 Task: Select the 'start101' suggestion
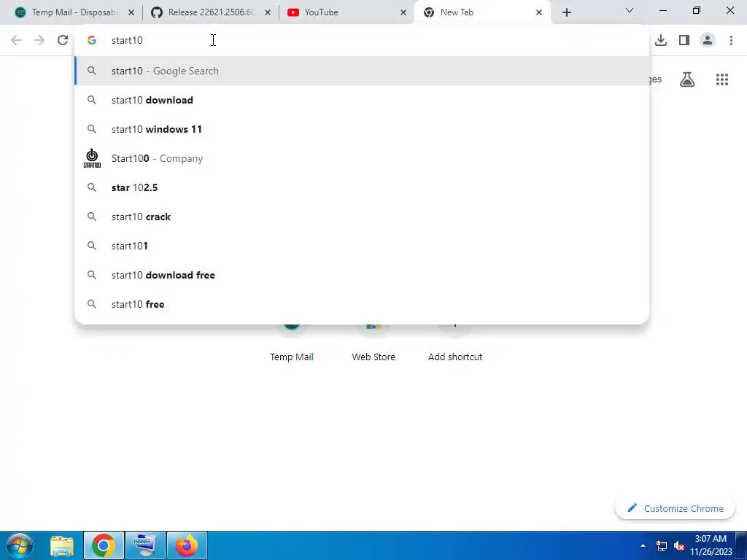pyautogui.click(x=362, y=246)
